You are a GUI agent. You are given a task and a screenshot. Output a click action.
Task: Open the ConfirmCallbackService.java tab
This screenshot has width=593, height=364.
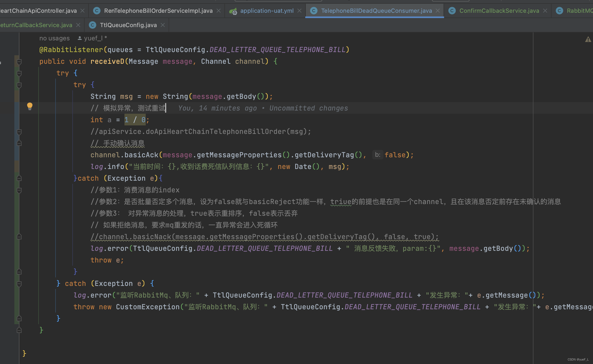point(499,11)
